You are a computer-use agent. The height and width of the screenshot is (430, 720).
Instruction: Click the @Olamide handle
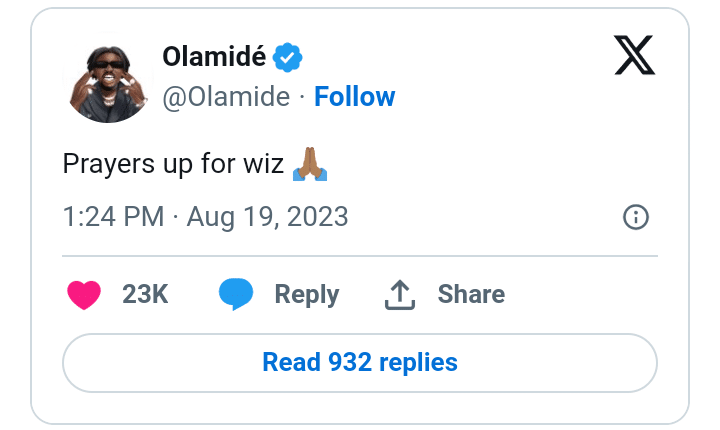click(x=226, y=97)
